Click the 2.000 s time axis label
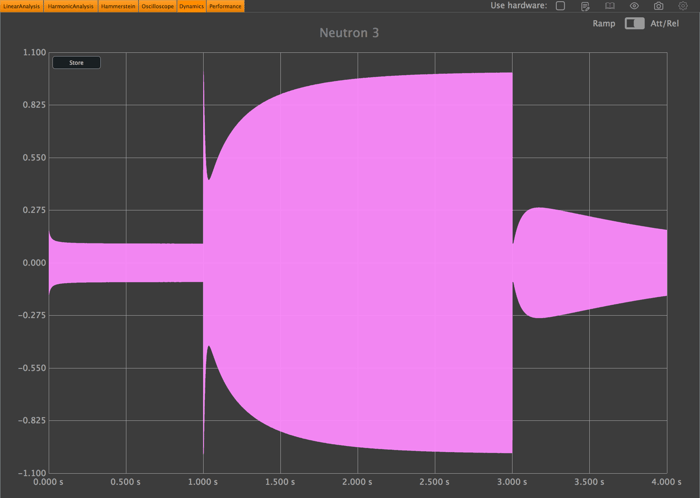The width and height of the screenshot is (700, 498). click(x=358, y=482)
